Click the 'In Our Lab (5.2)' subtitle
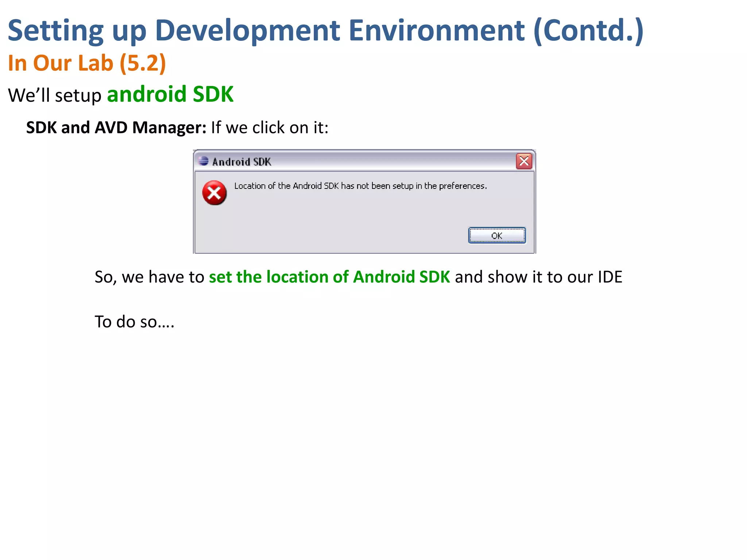This screenshot has height=560, width=747. [87, 63]
